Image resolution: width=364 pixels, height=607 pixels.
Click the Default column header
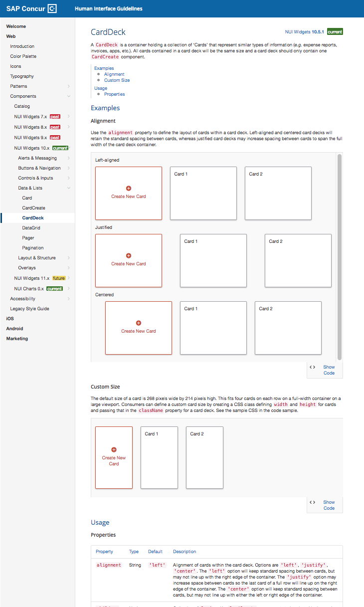point(156,552)
